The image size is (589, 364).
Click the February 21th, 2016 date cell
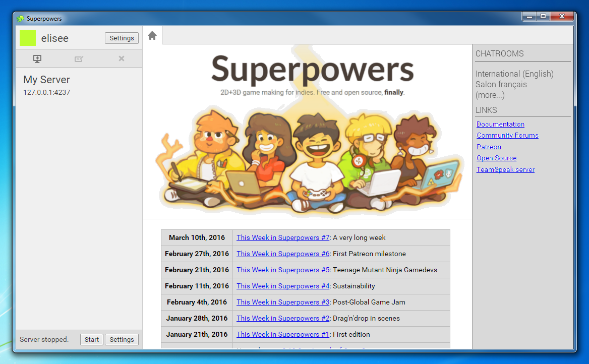(x=197, y=270)
